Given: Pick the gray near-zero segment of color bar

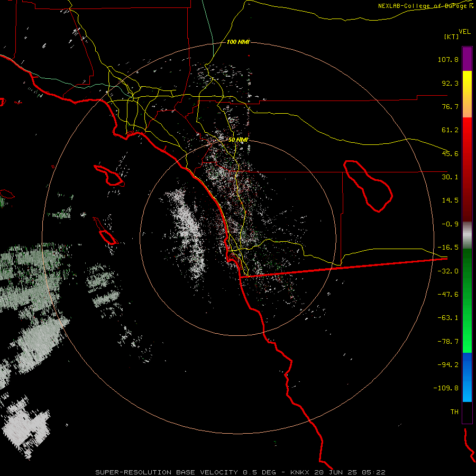Looking at the screenshot, I should (467, 235).
